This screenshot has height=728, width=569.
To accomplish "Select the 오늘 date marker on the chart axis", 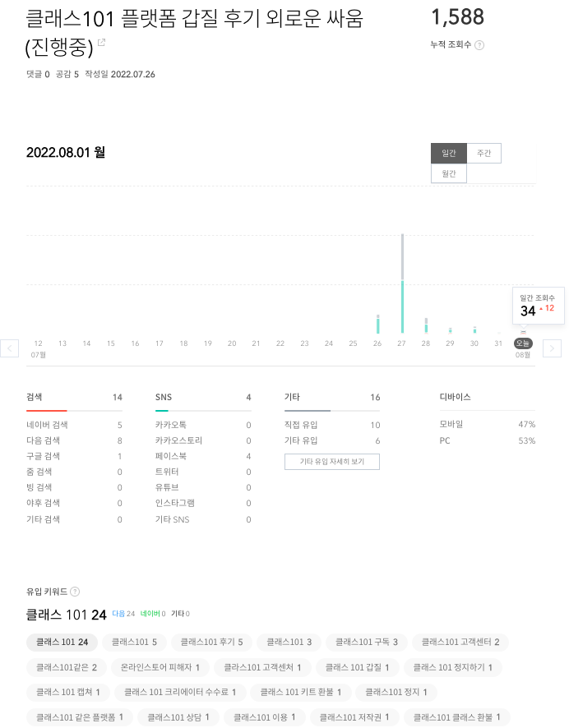I will (x=523, y=343).
